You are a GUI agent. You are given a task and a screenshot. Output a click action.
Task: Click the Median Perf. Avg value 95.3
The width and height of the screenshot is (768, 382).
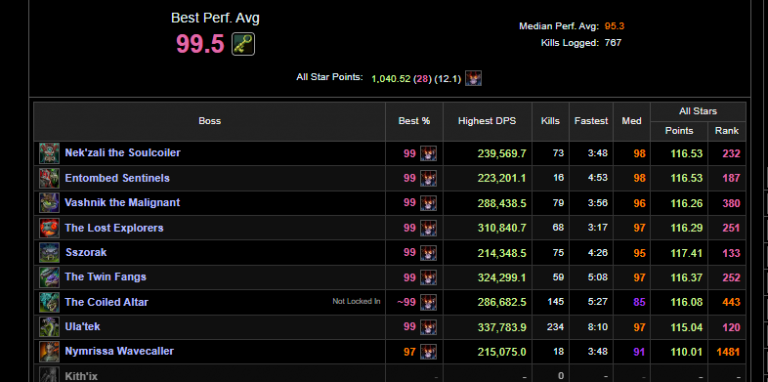(614, 26)
